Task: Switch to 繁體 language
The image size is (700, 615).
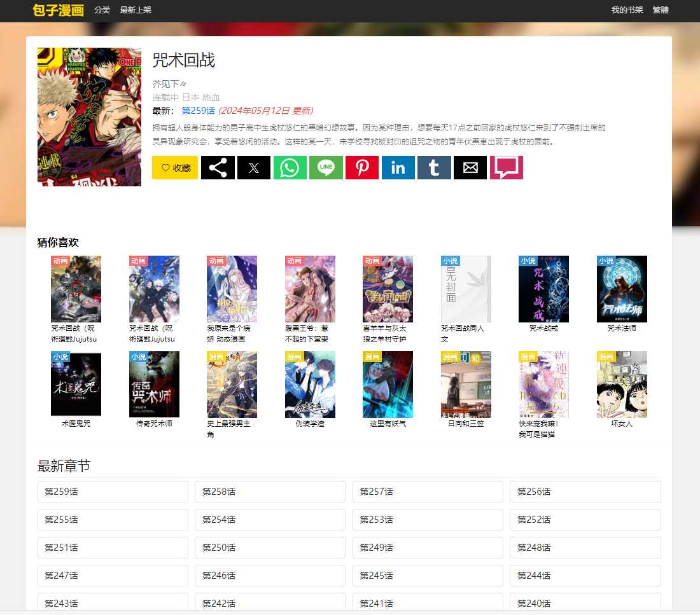Action: (x=661, y=10)
